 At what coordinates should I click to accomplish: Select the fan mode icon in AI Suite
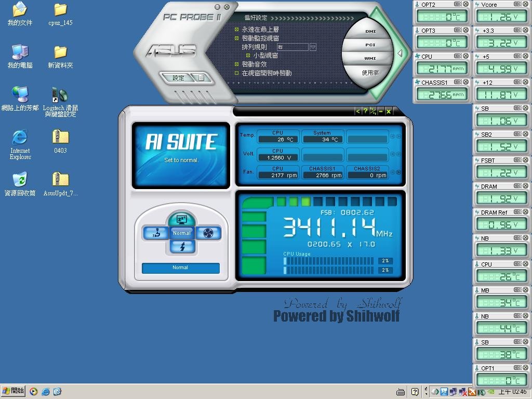[x=208, y=233]
